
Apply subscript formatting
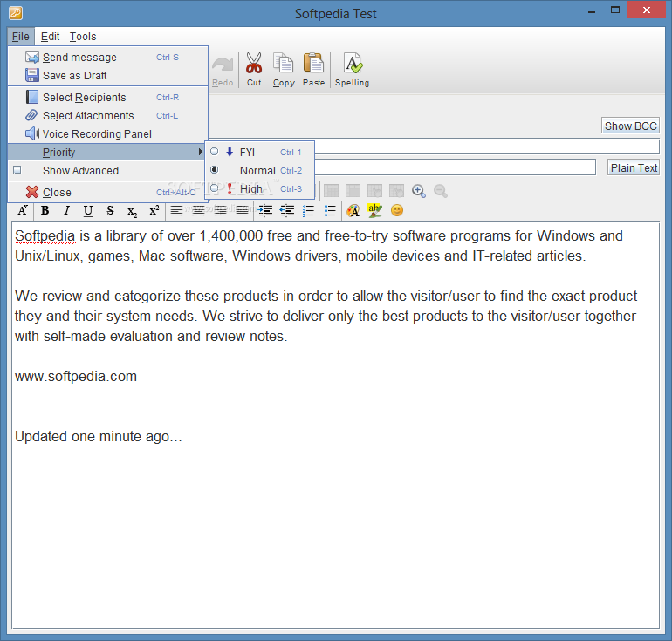(132, 212)
